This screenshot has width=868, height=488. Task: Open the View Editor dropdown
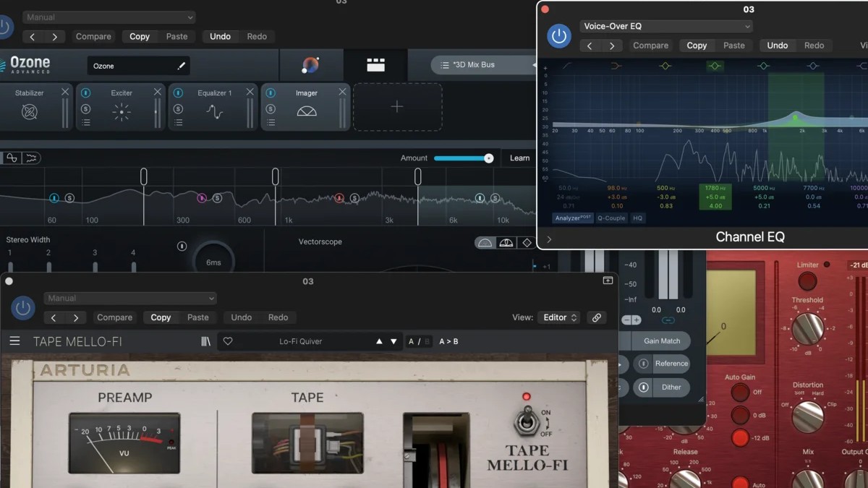click(x=559, y=317)
